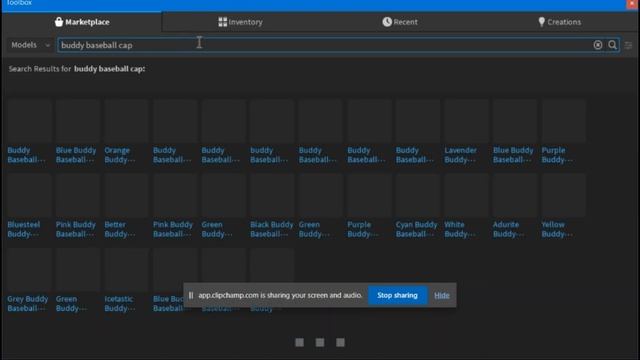Open the Better Buddy model name
The height and width of the screenshot is (360, 640).
(x=120, y=229)
